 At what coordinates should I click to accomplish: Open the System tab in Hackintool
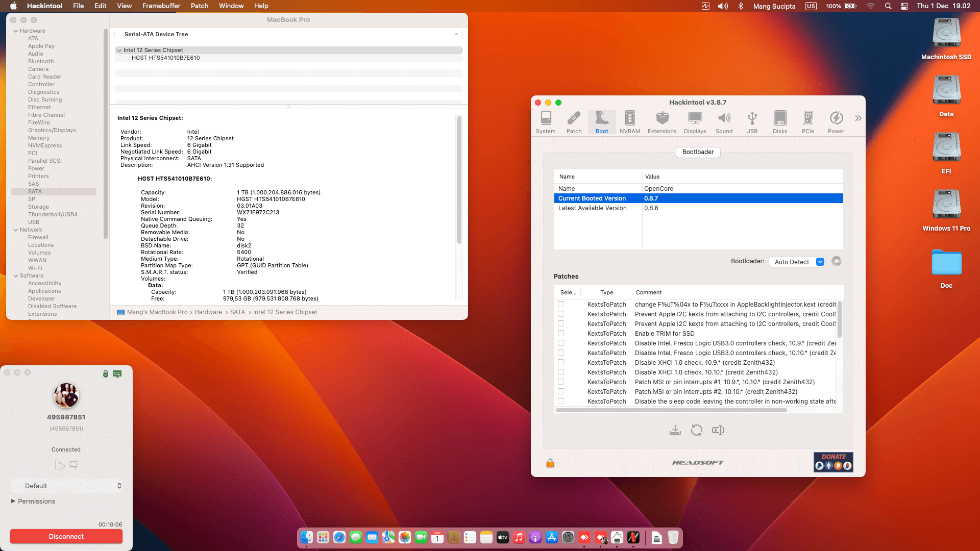[546, 122]
